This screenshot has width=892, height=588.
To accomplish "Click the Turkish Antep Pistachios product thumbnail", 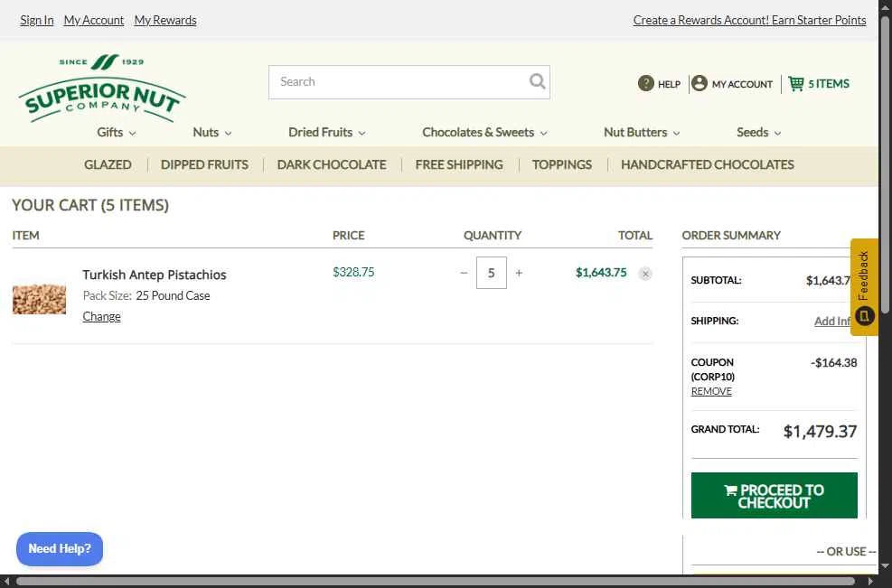I will pyautogui.click(x=39, y=299).
